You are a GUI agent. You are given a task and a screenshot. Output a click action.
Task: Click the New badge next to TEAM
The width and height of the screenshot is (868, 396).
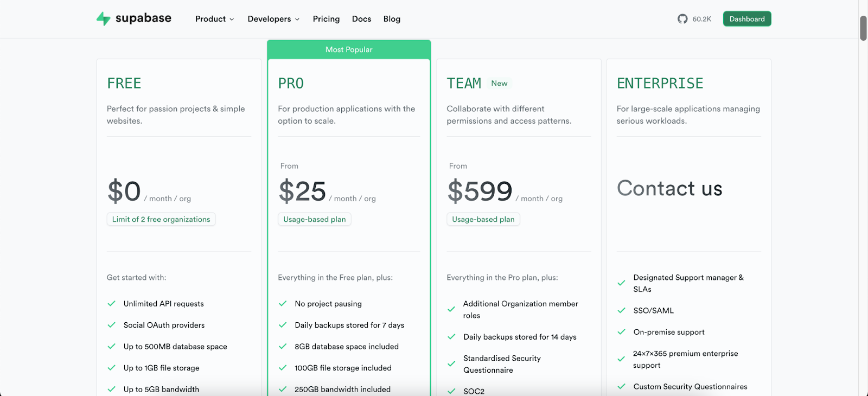[499, 84]
